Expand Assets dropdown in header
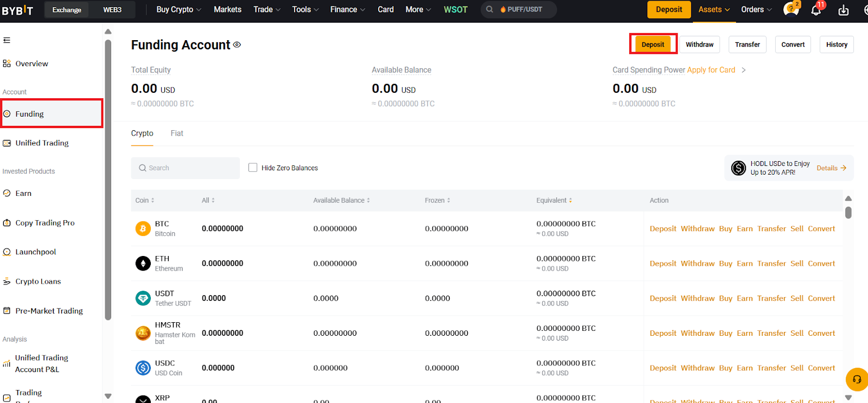 pyautogui.click(x=714, y=9)
